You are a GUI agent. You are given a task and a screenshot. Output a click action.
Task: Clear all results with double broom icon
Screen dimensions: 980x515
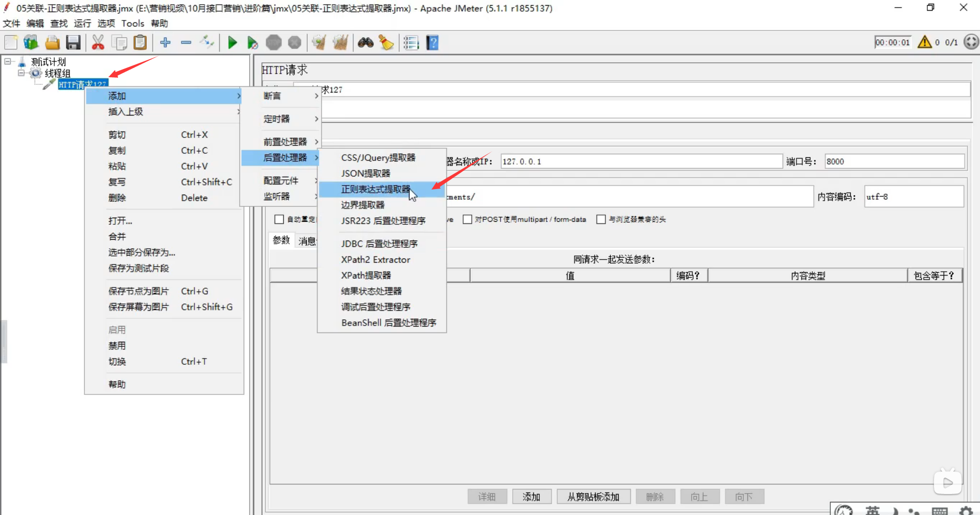coord(340,42)
